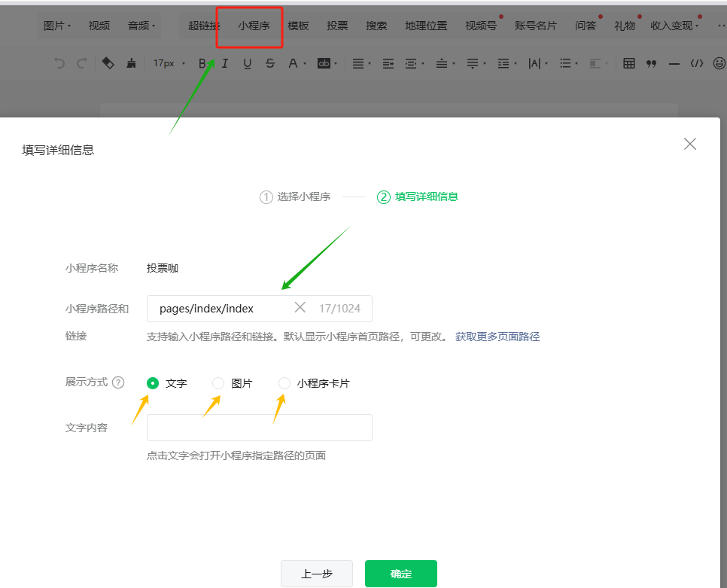Open the emoji picker
This screenshot has height=588, width=727.
719,63
